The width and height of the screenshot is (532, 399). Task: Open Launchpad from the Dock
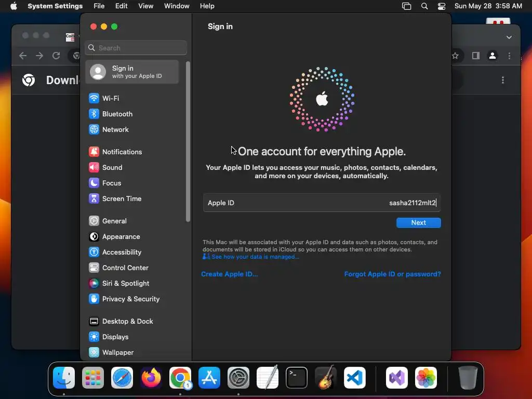coord(93,378)
